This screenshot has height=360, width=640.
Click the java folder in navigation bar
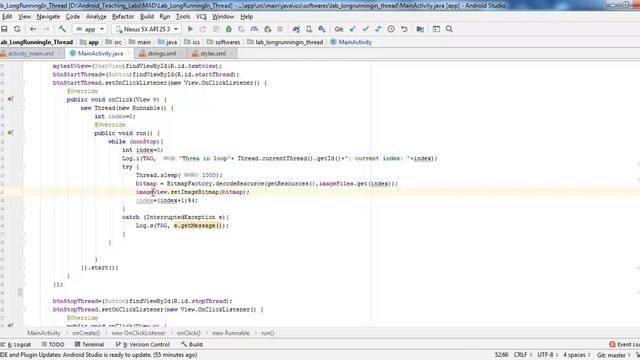(x=167, y=42)
